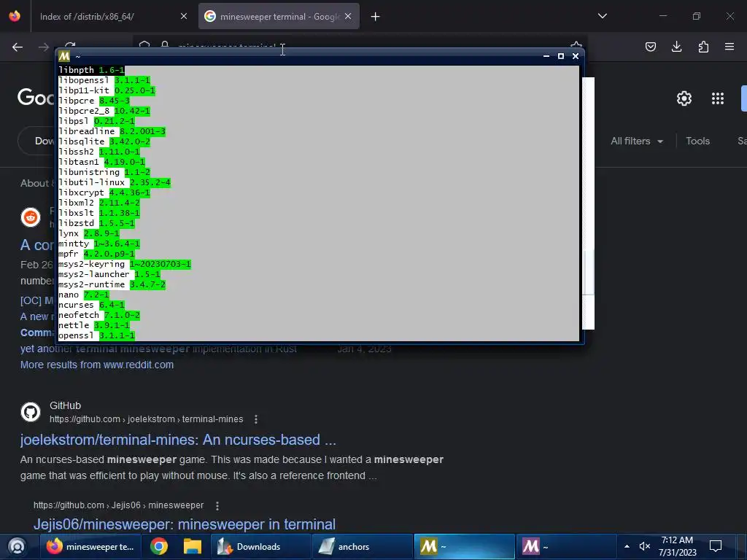Click the terminal line openssl 3.1.1-1
Screen dimensions: 747x560
pos(97,335)
